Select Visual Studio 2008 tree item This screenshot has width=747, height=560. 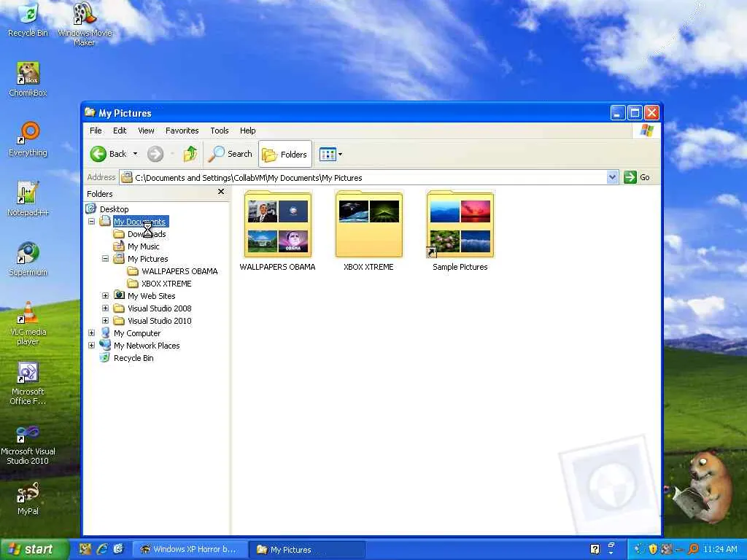pos(160,308)
